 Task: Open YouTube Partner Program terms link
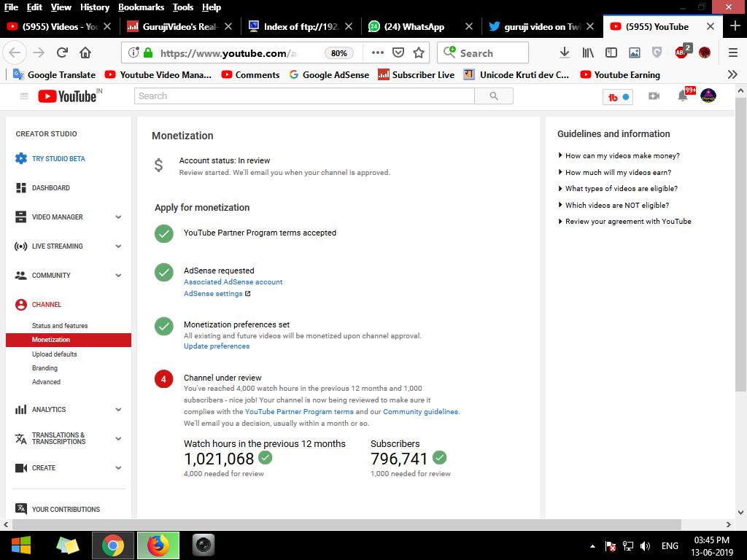[299, 411]
